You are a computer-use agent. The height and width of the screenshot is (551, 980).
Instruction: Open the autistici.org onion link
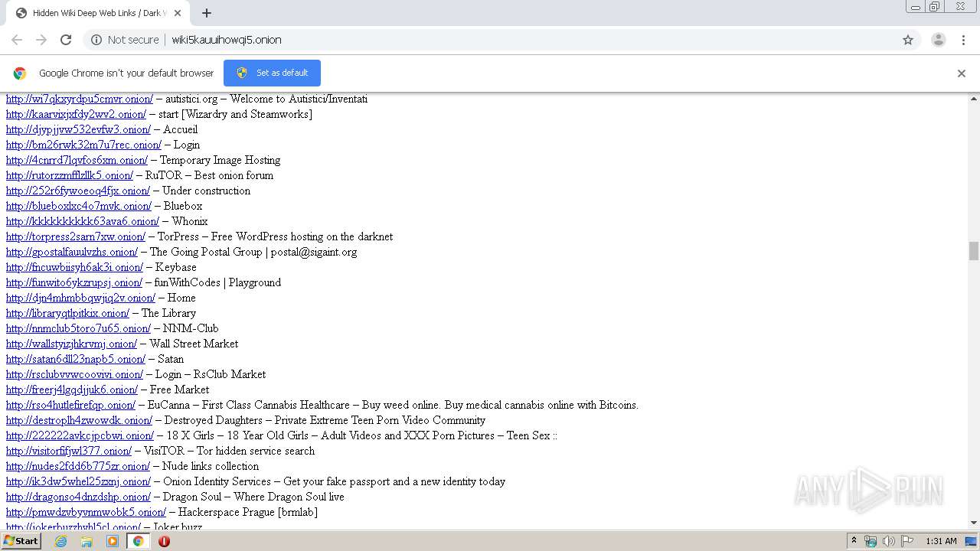tap(80, 99)
